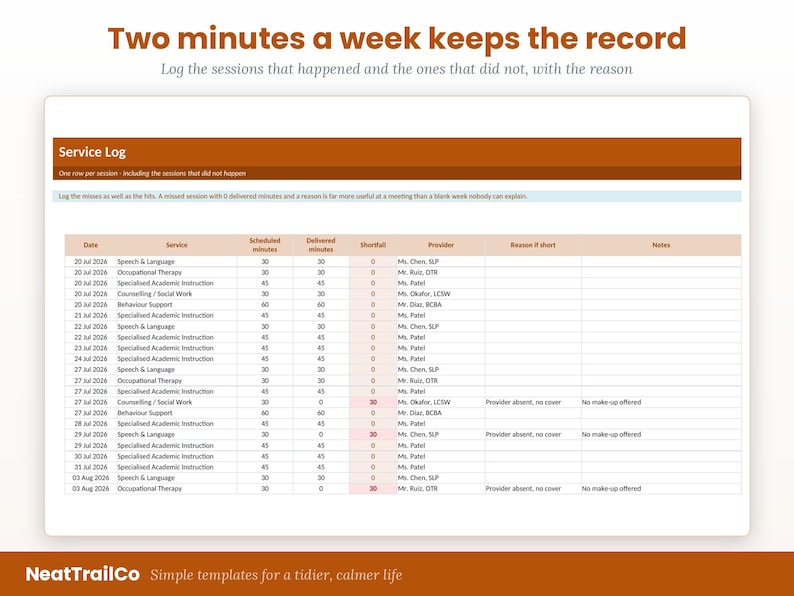This screenshot has width=794, height=596.
Task: Select the 31 Jul 2026 date cell
Action: pyautogui.click(x=91, y=467)
